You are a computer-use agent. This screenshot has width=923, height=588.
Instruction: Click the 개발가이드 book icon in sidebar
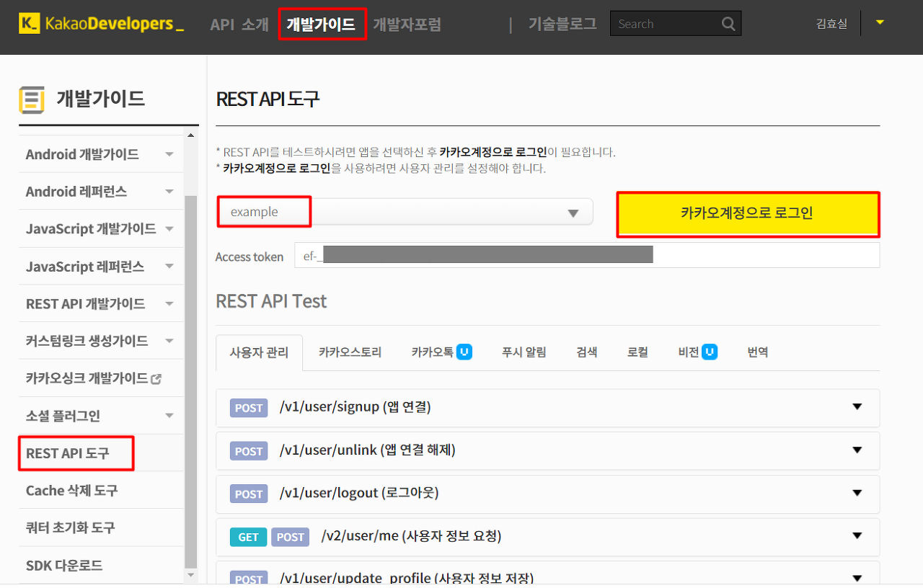(x=32, y=99)
